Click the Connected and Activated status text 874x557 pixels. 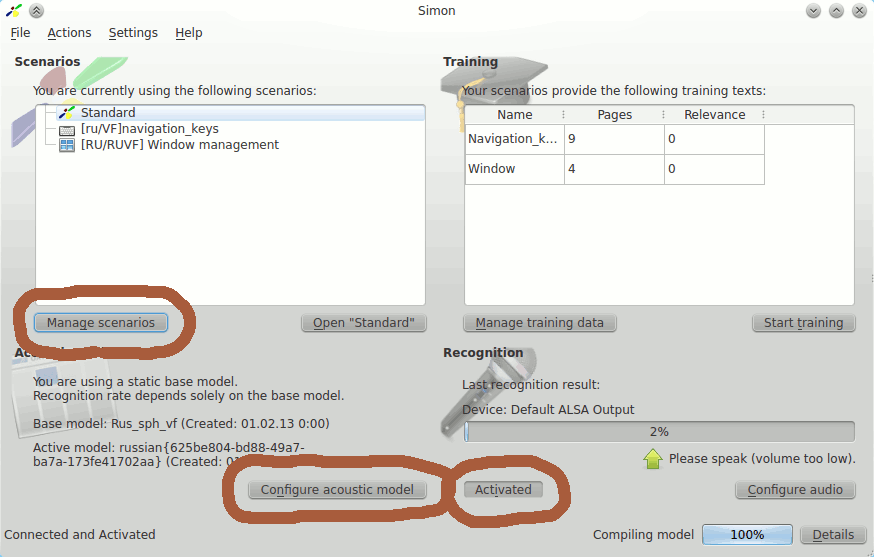click(x=80, y=535)
